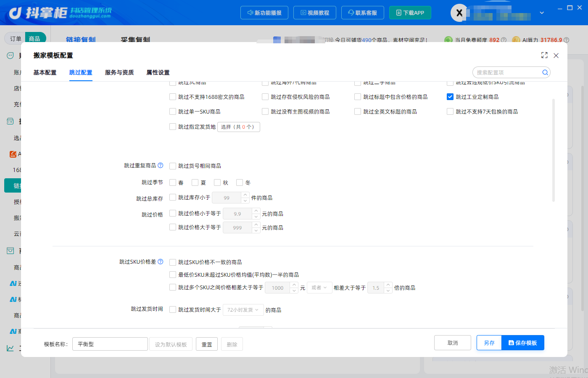Click the X avatar icon in title bar
Image resolution: width=588 pixels, height=378 pixels.
click(x=459, y=13)
